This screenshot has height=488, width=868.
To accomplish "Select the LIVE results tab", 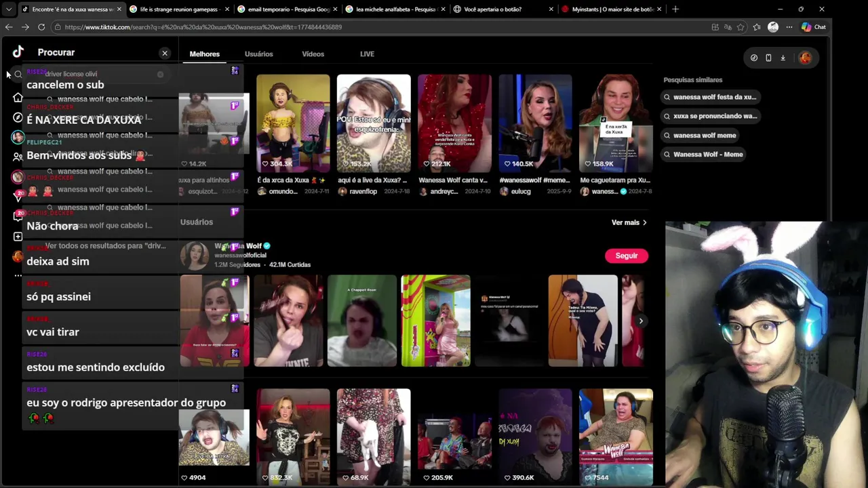I will pos(367,54).
